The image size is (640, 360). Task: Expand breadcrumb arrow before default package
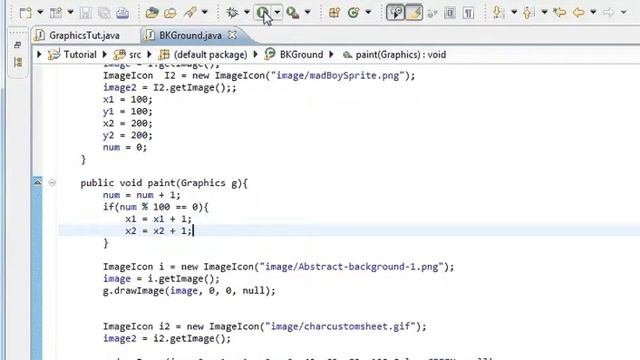[x=149, y=54]
